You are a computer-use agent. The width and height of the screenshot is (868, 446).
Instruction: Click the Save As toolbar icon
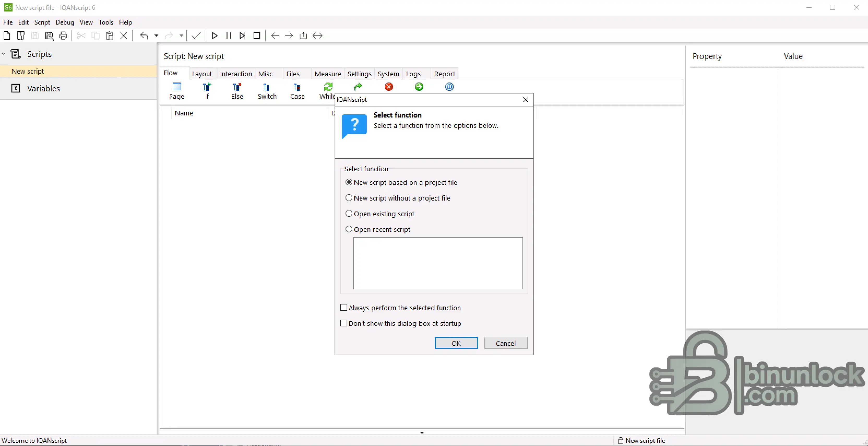coord(49,36)
